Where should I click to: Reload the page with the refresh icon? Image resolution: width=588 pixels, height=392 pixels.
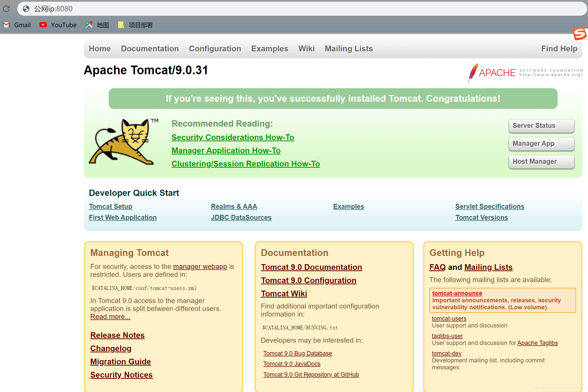6,9
